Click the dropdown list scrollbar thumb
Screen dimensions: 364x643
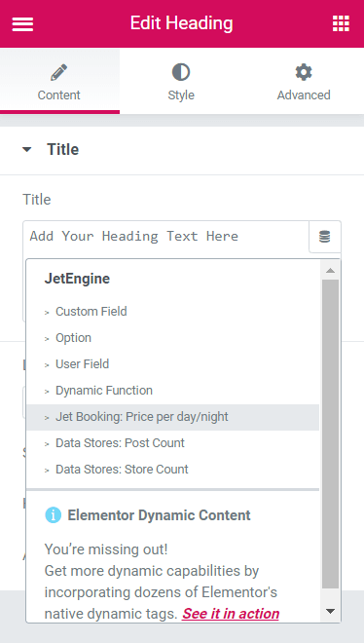331,435
